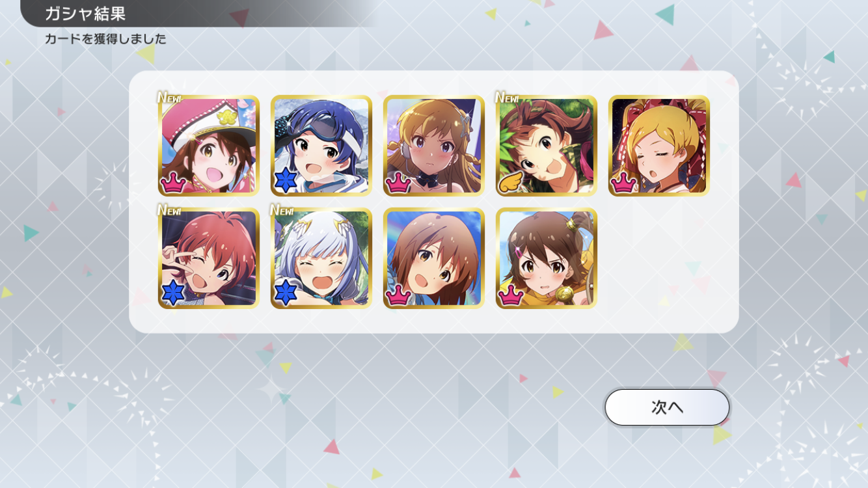868x488 pixels.
Task: Open the card of the girl wearing a pink-white hat
Action: click(208, 146)
